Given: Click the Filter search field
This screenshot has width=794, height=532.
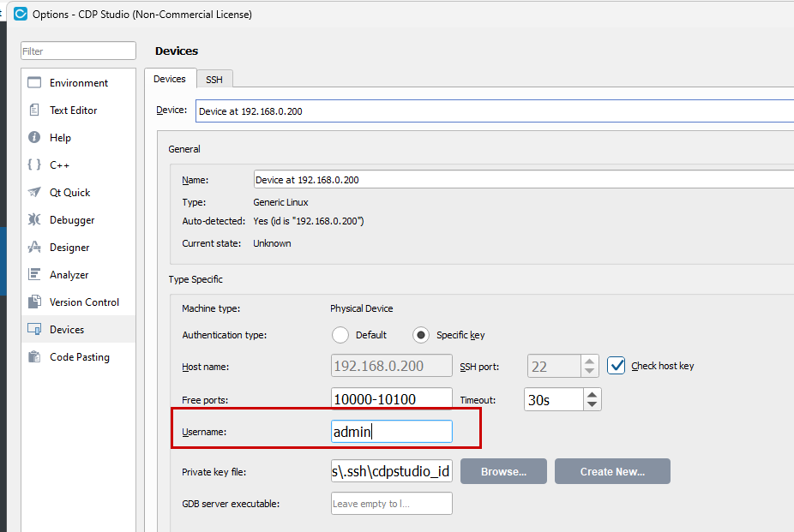Looking at the screenshot, I should click(79, 51).
